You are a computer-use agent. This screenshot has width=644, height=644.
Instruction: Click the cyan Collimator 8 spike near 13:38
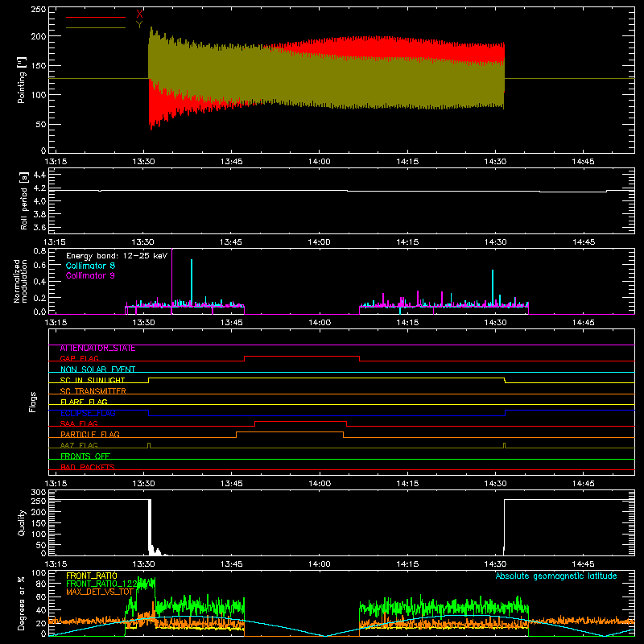[192, 283]
